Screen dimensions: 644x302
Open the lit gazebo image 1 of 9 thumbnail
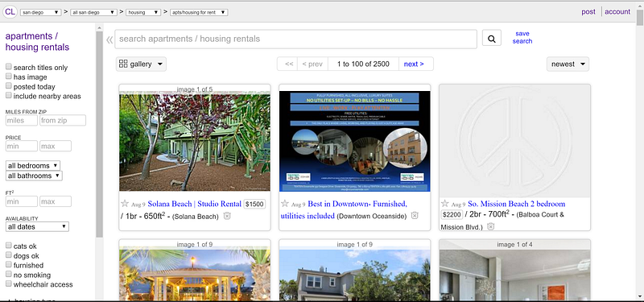(x=195, y=274)
